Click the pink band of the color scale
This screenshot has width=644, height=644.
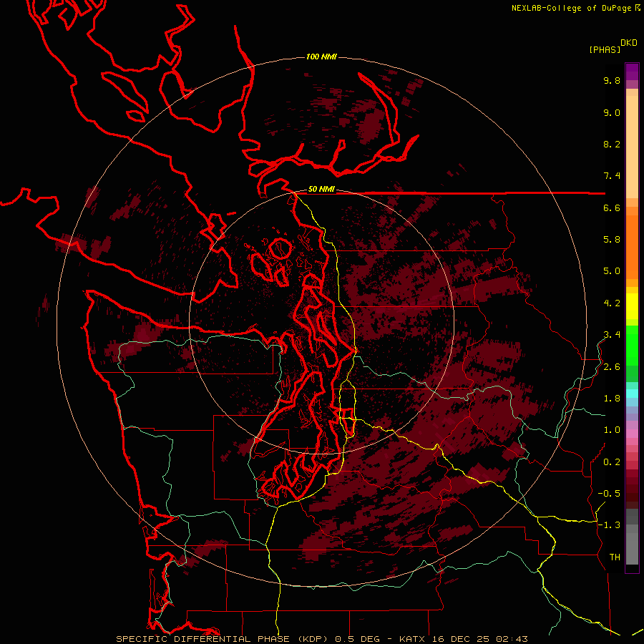coord(632,434)
